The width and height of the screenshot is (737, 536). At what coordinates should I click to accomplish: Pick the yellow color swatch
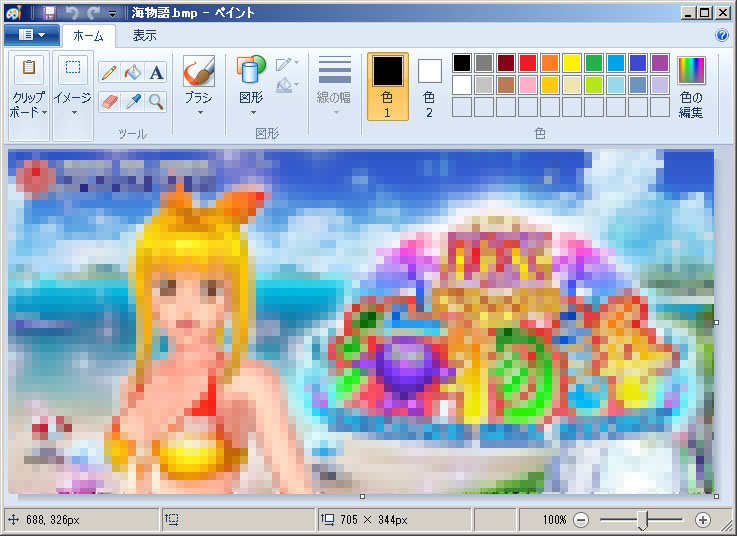point(572,63)
